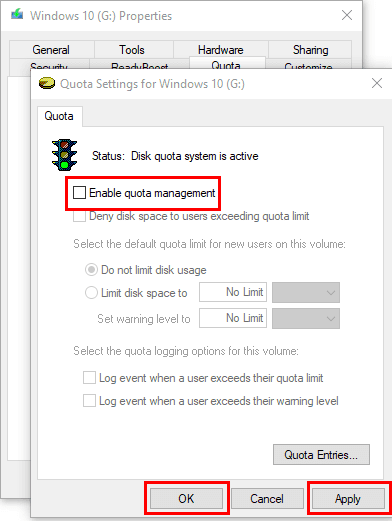
Task: Select Limit disk space to option
Action: tap(91, 293)
